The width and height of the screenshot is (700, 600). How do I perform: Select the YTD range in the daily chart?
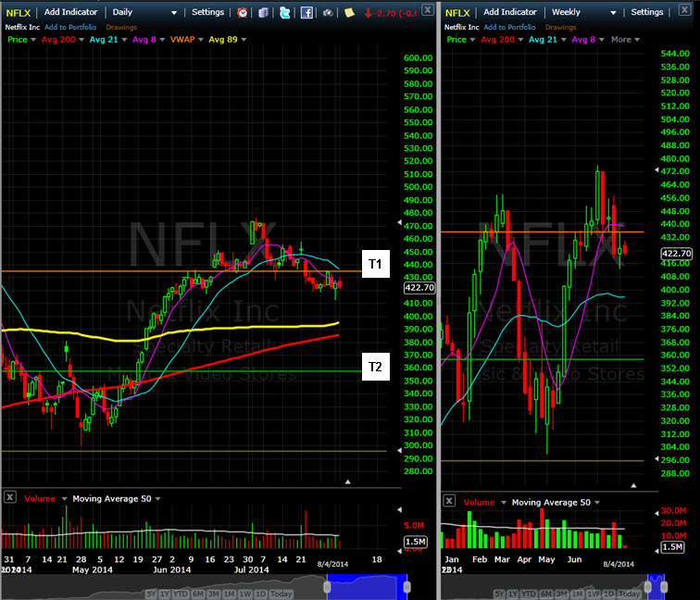[x=181, y=594]
